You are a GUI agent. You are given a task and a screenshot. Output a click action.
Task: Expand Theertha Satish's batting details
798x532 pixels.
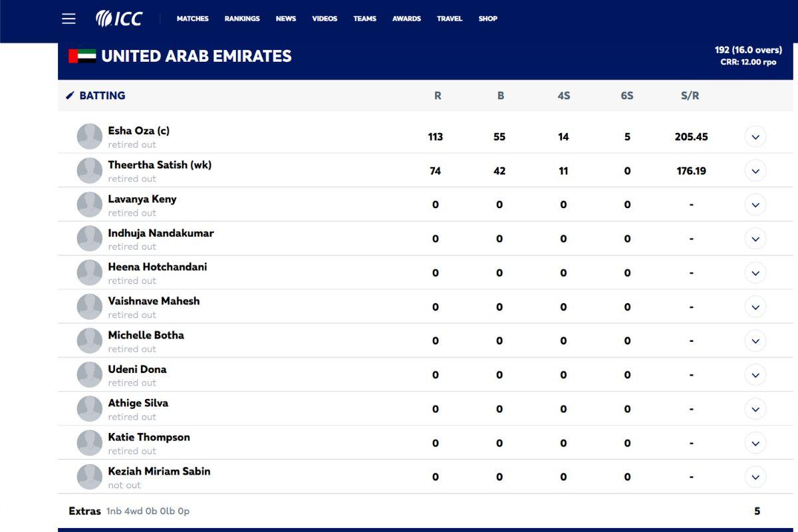(x=755, y=170)
